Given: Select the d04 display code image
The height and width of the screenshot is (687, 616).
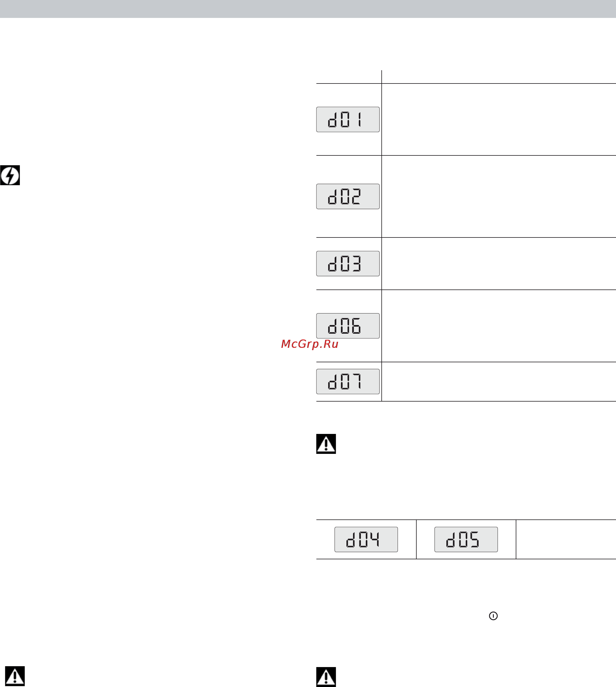Looking at the screenshot, I should (x=366, y=539).
